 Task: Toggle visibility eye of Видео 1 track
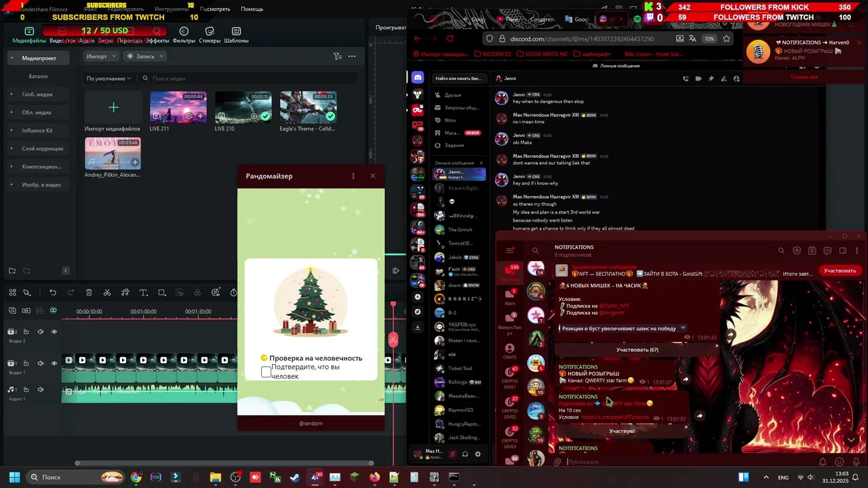54,363
